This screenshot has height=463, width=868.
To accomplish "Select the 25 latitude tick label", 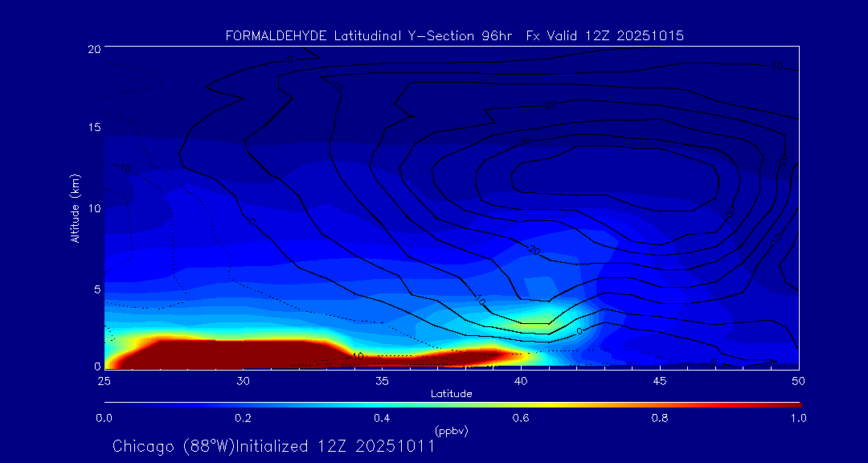I will pyautogui.click(x=104, y=380).
